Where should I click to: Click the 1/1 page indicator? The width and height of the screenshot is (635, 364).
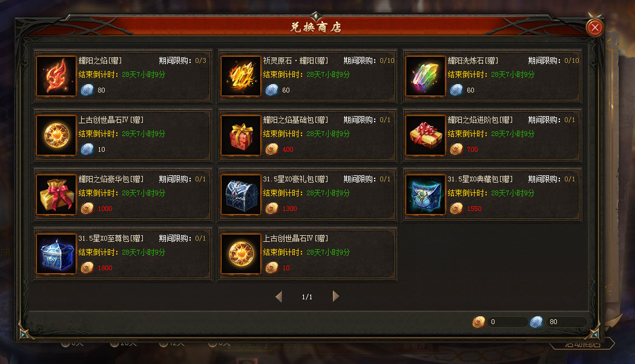[307, 297]
